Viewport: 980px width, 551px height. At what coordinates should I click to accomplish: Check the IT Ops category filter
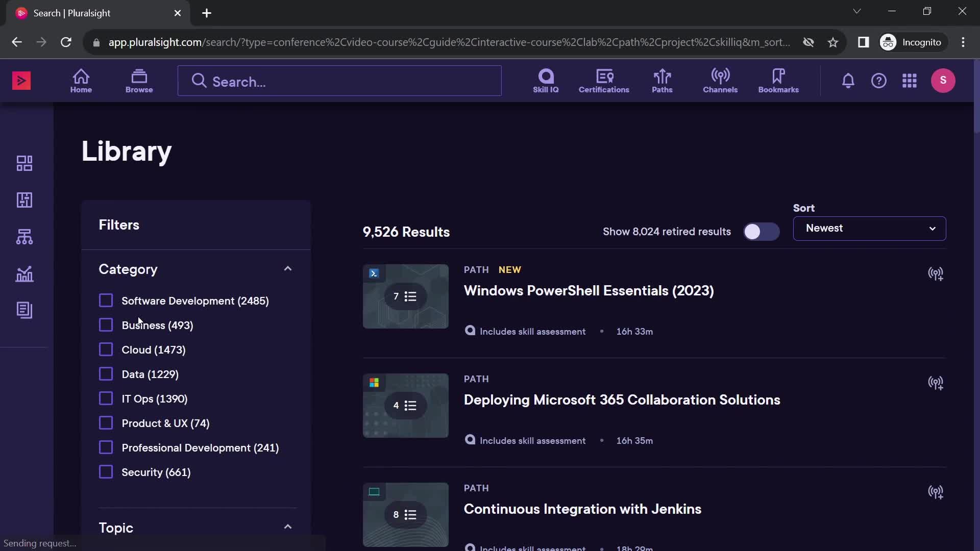point(106,398)
